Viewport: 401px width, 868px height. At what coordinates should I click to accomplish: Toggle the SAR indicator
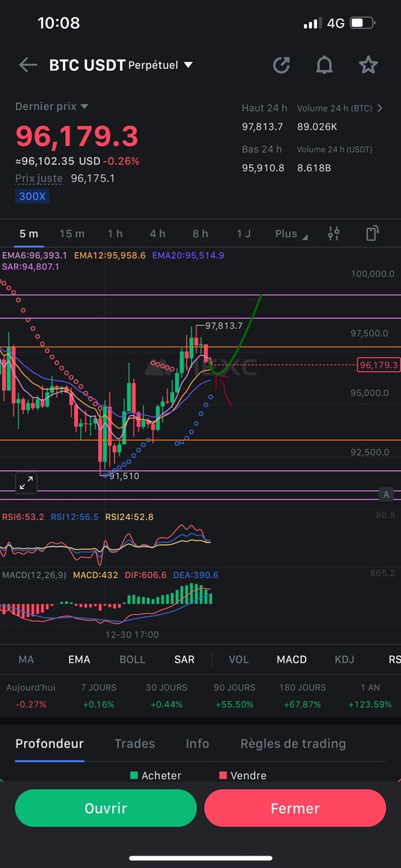[185, 659]
